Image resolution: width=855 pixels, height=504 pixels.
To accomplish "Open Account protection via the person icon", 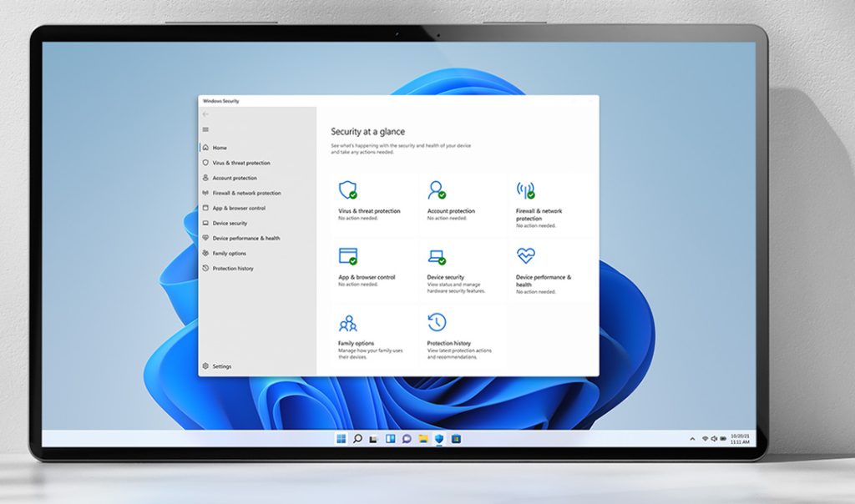I will click(x=435, y=187).
